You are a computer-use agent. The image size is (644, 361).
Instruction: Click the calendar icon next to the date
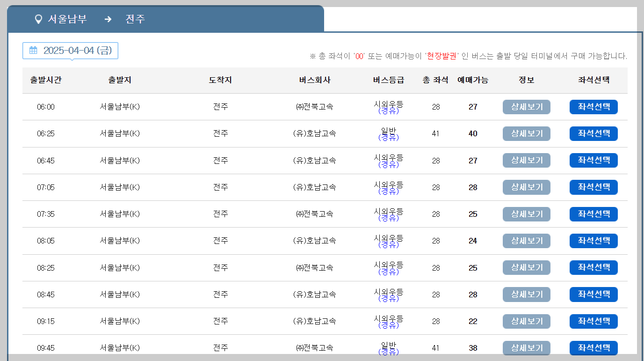pos(33,51)
